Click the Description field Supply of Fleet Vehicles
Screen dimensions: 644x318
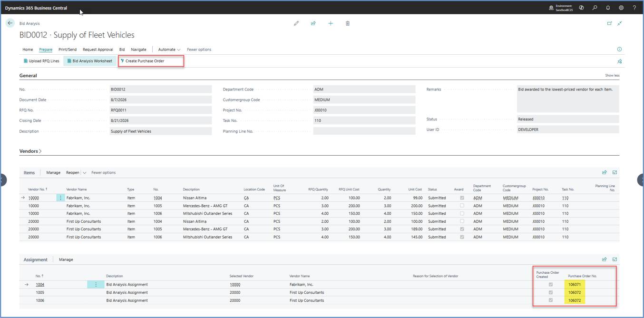[x=161, y=131]
